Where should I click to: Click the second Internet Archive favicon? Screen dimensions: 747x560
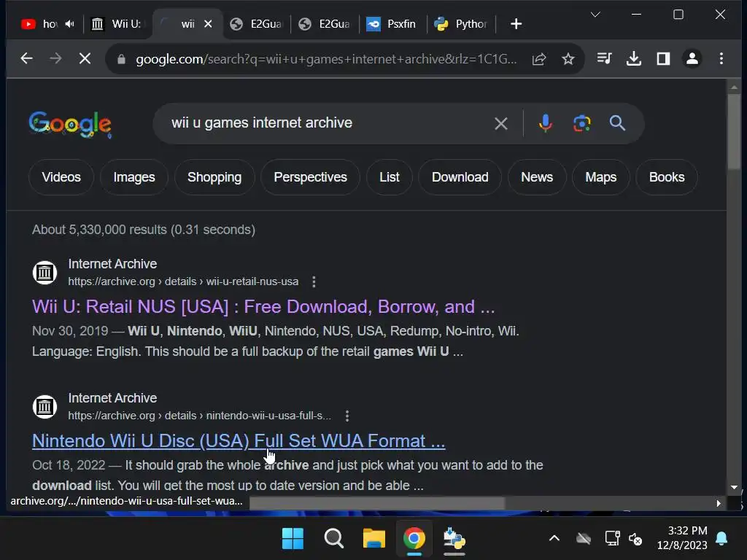(x=44, y=407)
